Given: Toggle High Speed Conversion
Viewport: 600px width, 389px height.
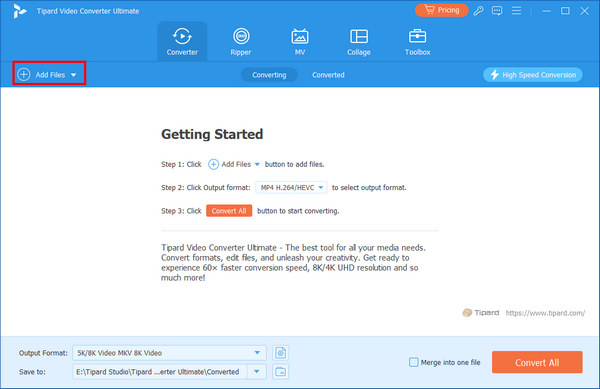Looking at the screenshot, I should click(533, 75).
